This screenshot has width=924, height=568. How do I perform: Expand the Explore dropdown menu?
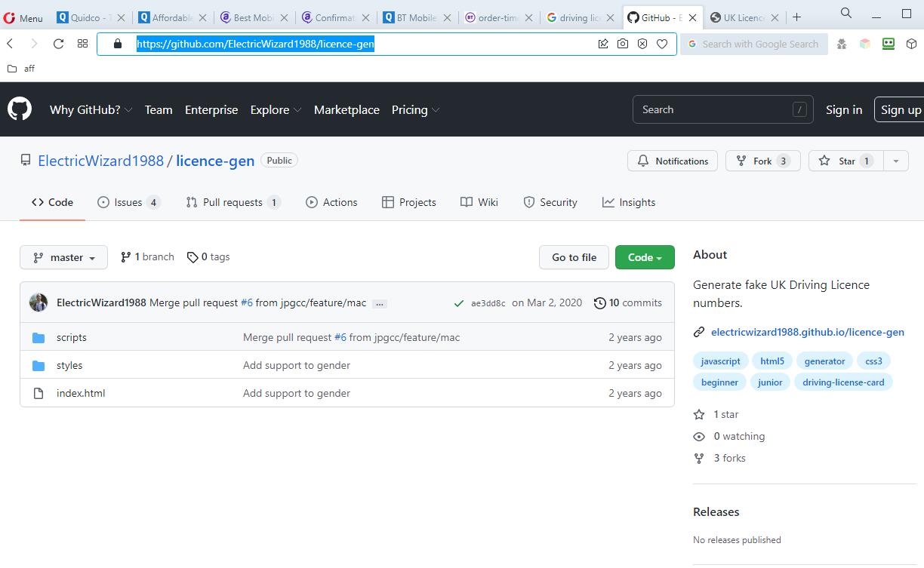pyautogui.click(x=276, y=109)
